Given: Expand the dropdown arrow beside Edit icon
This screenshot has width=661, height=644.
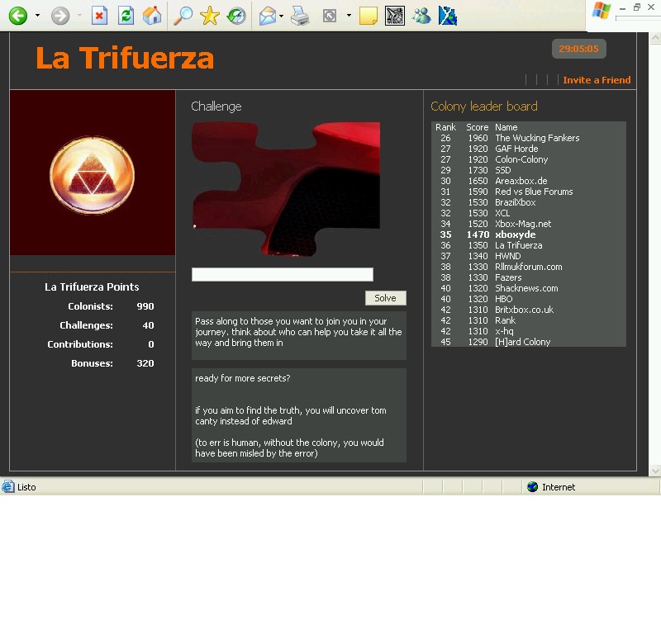Looking at the screenshot, I should pyautogui.click(x=349, y=16).
